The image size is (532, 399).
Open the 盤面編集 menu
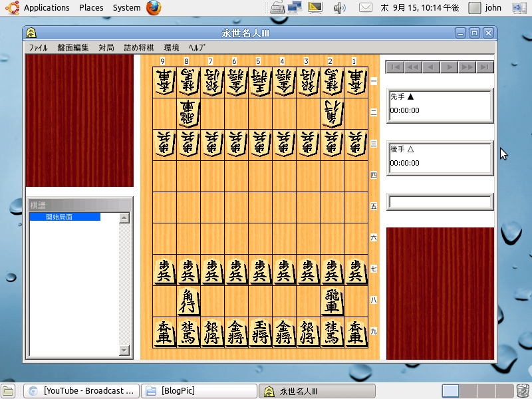(73, 47)
